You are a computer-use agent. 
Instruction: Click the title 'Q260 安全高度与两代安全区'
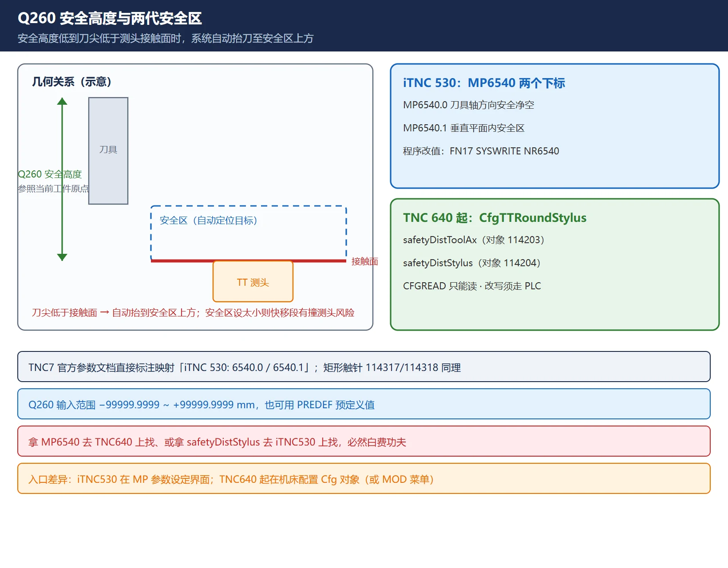pyautogui.click(x=110, y=18)
